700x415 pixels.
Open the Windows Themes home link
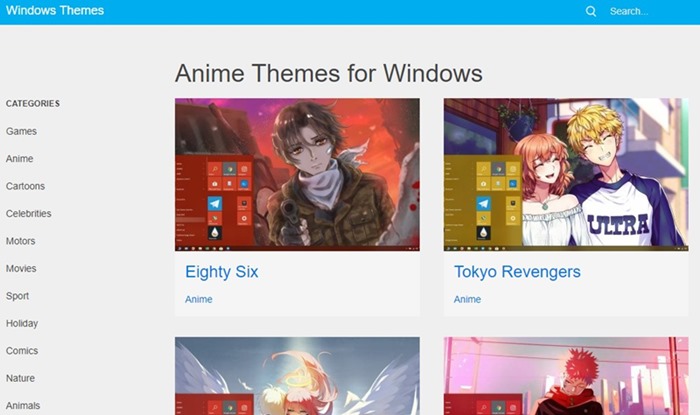tap(55, 10)
